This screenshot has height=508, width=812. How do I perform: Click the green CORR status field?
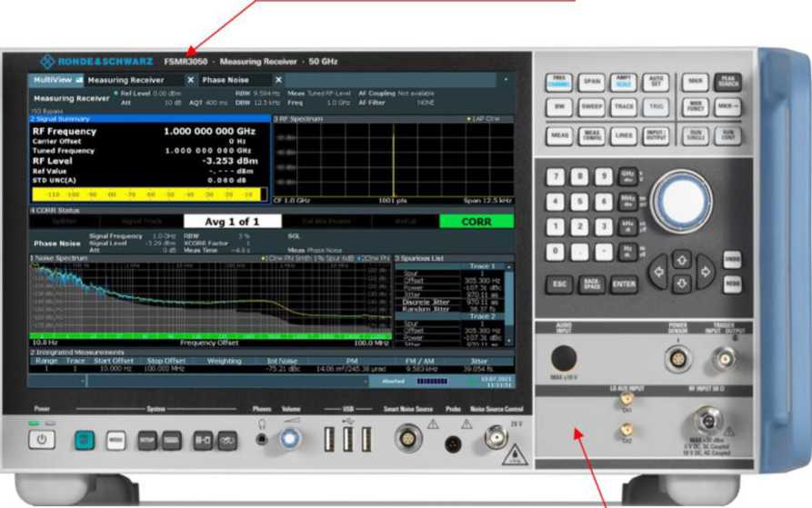click(476, 221)
